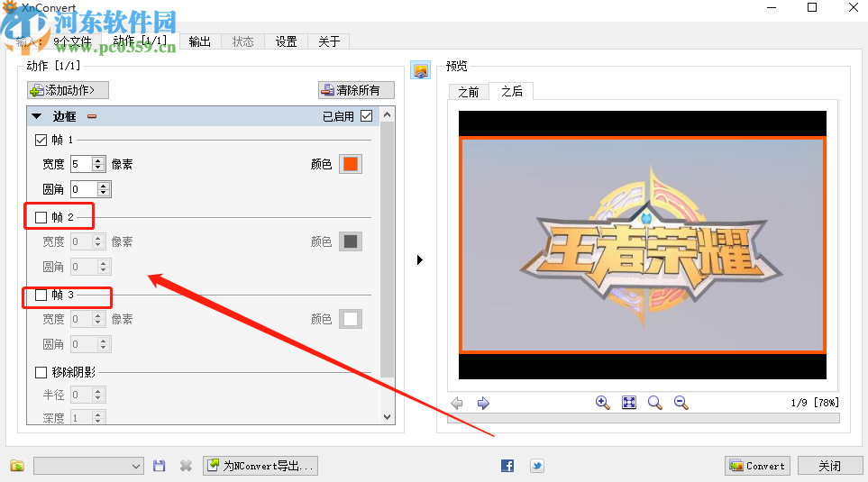Save the current preset with disk icon
This screenshot has height=482, width=868.
coord(160,466)
